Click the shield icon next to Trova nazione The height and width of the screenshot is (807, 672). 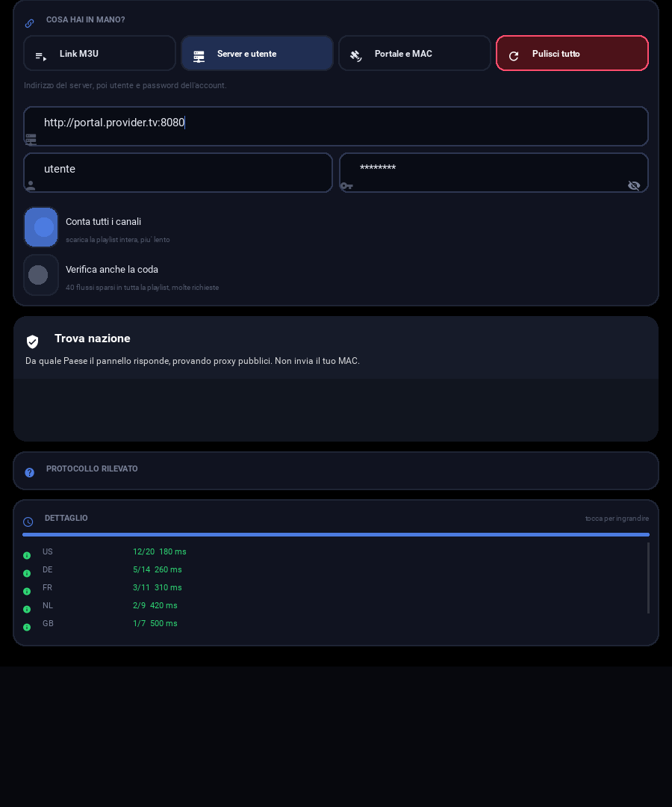point(32,341)
